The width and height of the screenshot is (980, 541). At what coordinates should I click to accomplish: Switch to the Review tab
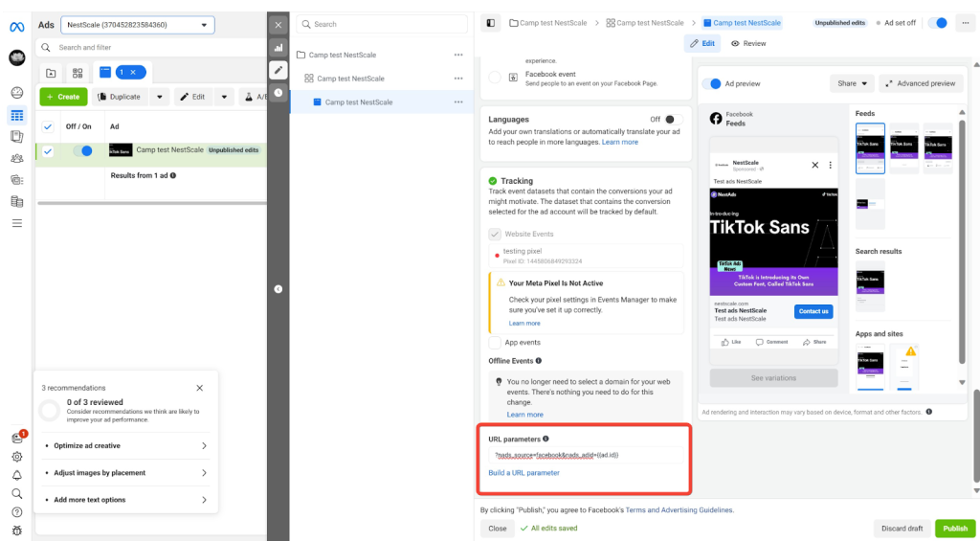click(748, 44)
